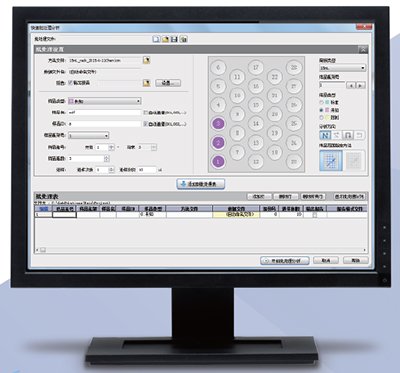Screen dimensions: 400x373
Task: Click the start vial number spinner arrows
Action: pyautogui.click(x=112, y=147)
